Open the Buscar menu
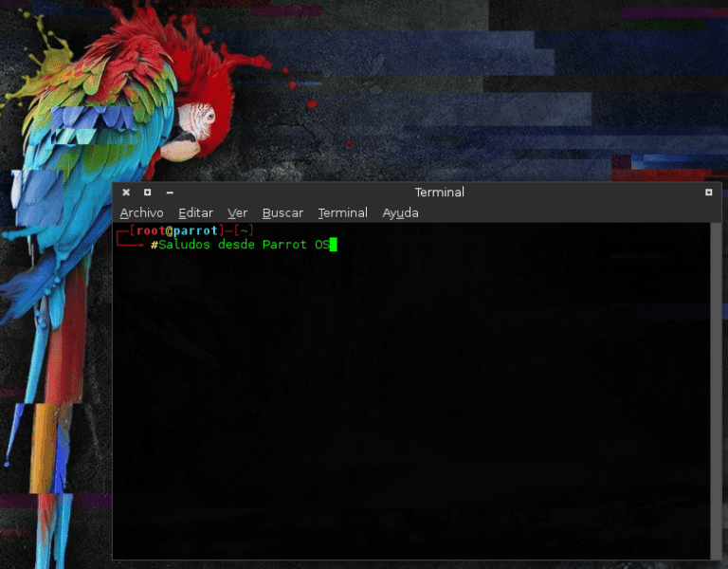The width and height of the screenshot is (728, 569). click(282, 213)
